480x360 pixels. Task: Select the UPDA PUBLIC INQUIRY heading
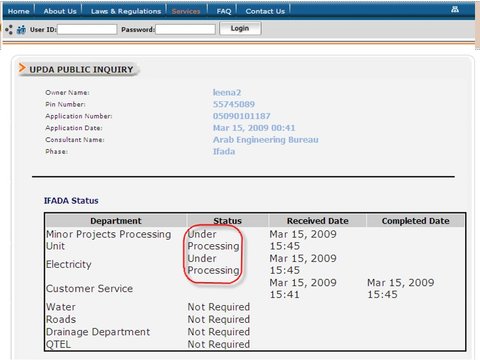click(x=81, y=69)
